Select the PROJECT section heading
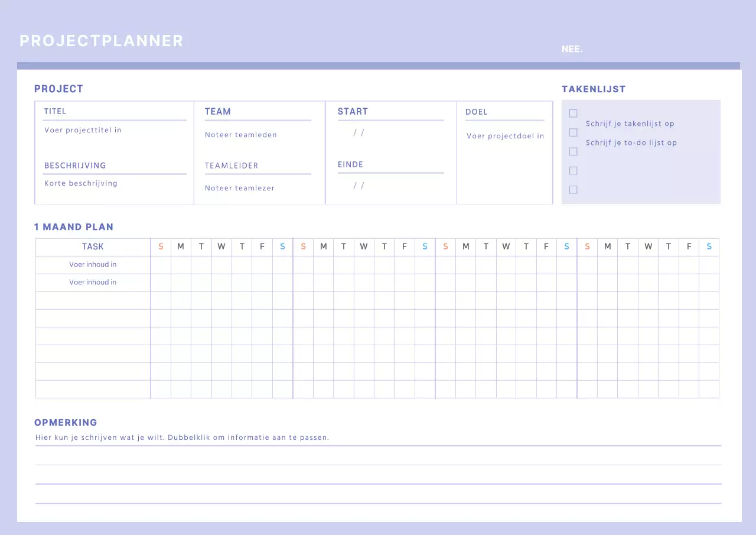Screen dimensions: 756x535 click(58, 89)
